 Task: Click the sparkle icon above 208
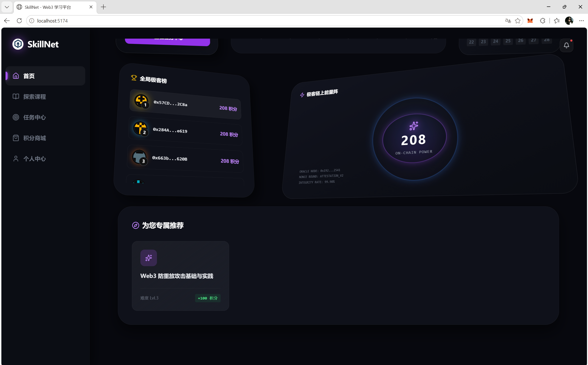(x=414, y=126)
